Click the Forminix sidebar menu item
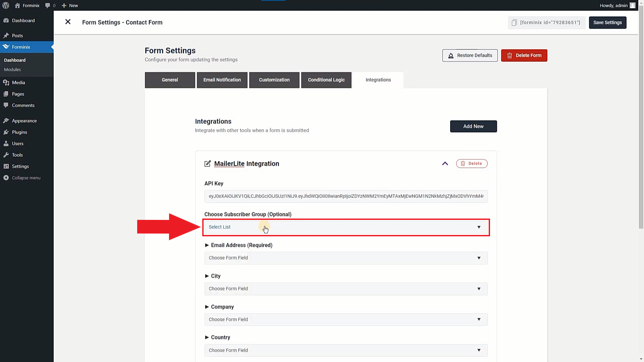644x362 pixels. pyautogui.click(x=21, y=47)
